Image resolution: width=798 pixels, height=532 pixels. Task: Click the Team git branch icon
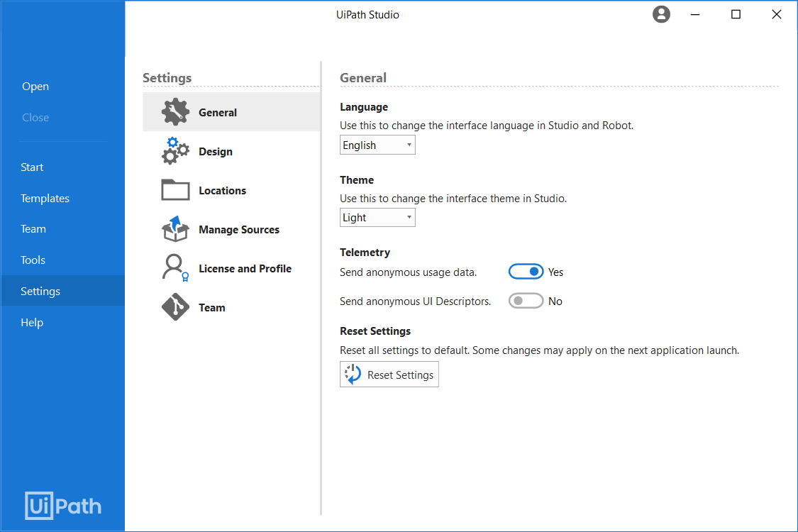click(x=175, y=307)
